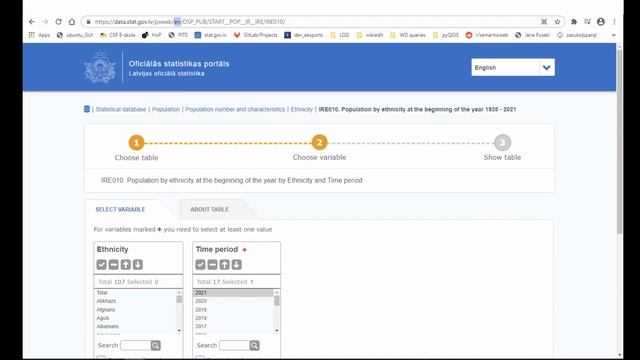Select Afghans in Ethnicity list
This screenshot has width=640, height=360.
pyautogui.click(x=135, y=310)
